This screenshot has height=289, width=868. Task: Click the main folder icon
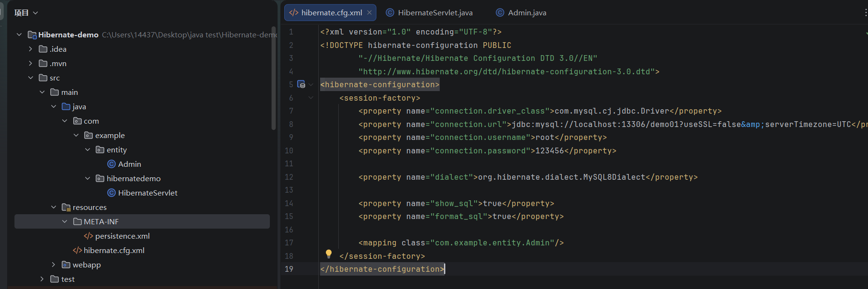click(55, 92)
